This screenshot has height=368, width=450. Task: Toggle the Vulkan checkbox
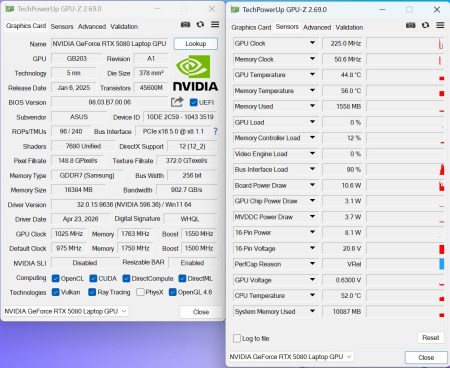[56, 292]
